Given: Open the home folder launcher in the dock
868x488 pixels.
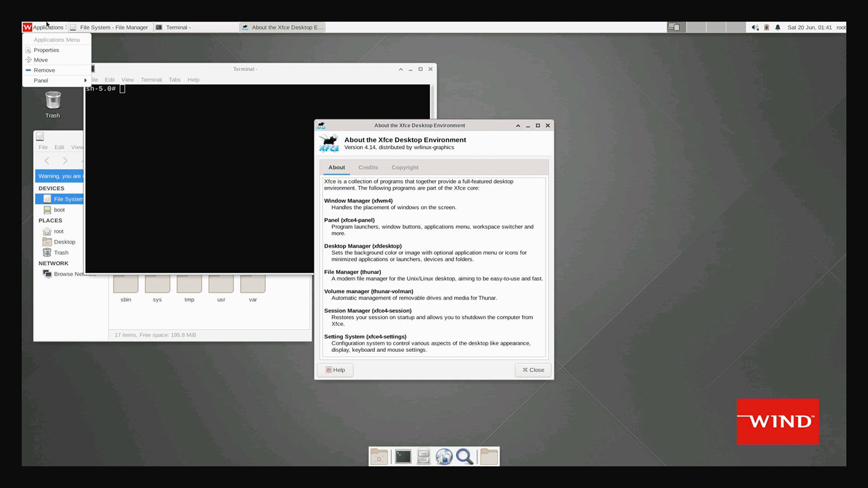Looking at the screenshot, I should pyautogui.click(x=379, y=457).
